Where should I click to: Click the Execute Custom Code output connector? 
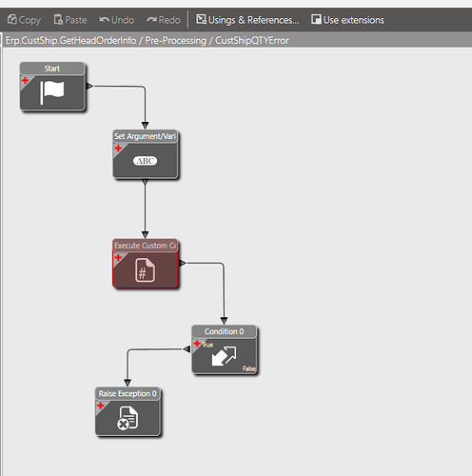point(183,263)
